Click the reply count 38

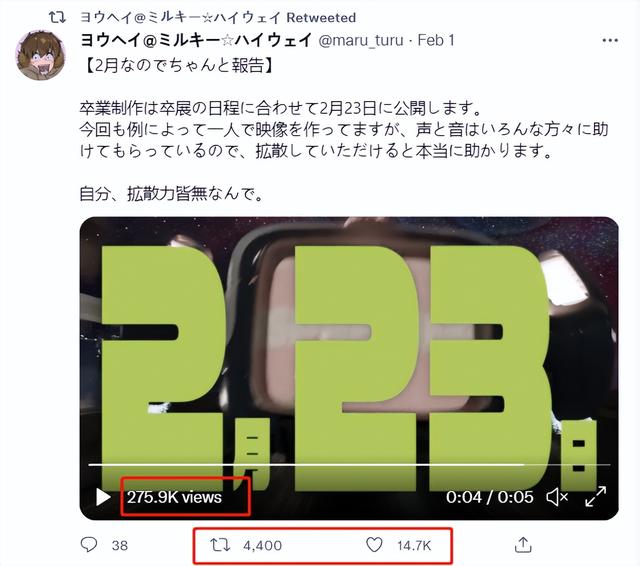click(120, 546)
